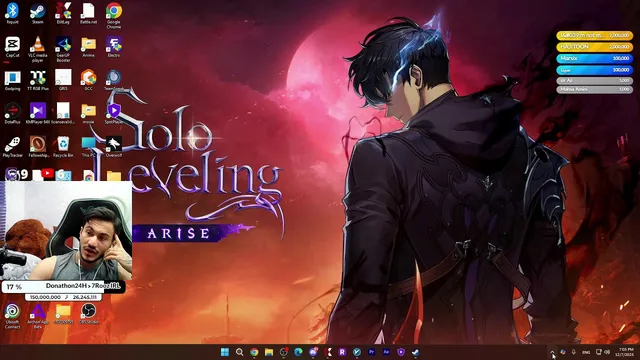Open the Anime folder on desktop
640x360 pixels.
88,47
